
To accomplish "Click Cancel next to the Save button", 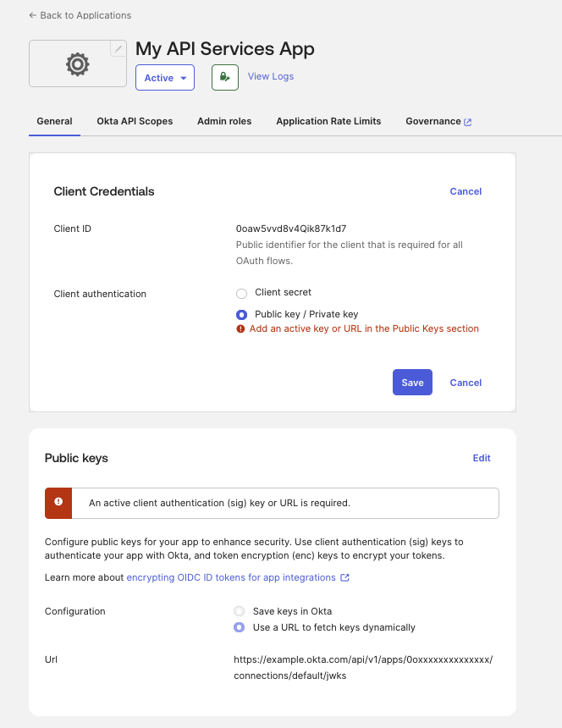I will tap(466, 383).
